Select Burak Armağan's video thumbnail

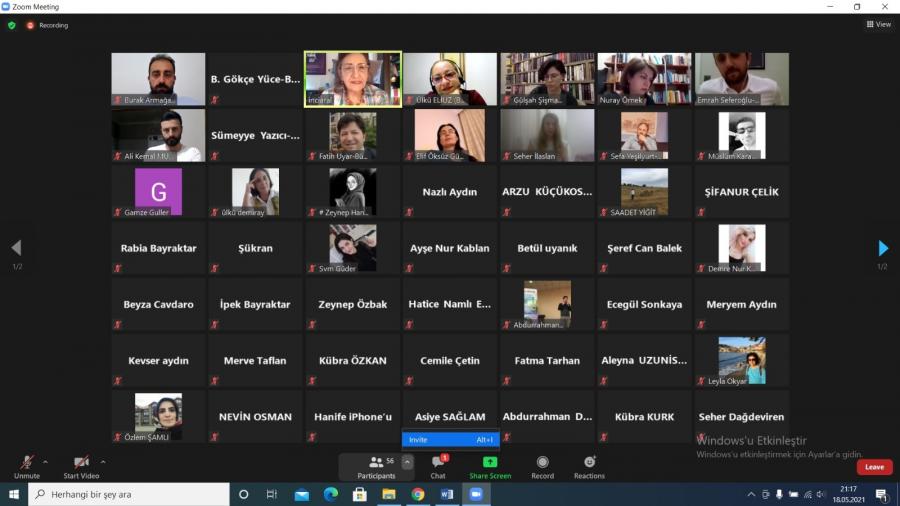coord(158,79)
